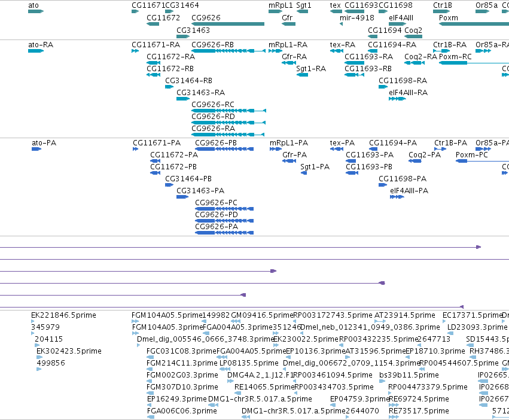This screenshot has height=420, width=509.
Task: Click the eIF4AIII-RA transcript label
Action: [408, 93]
